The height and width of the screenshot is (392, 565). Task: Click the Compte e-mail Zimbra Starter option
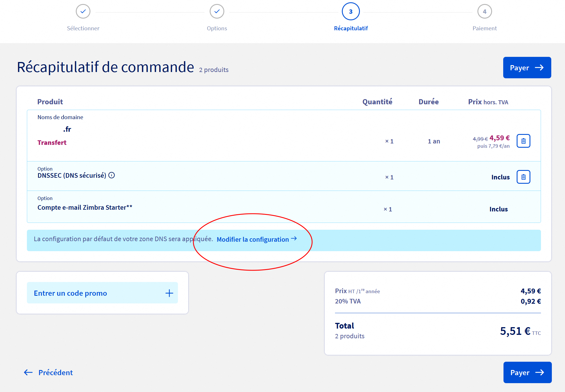(85, 207)
